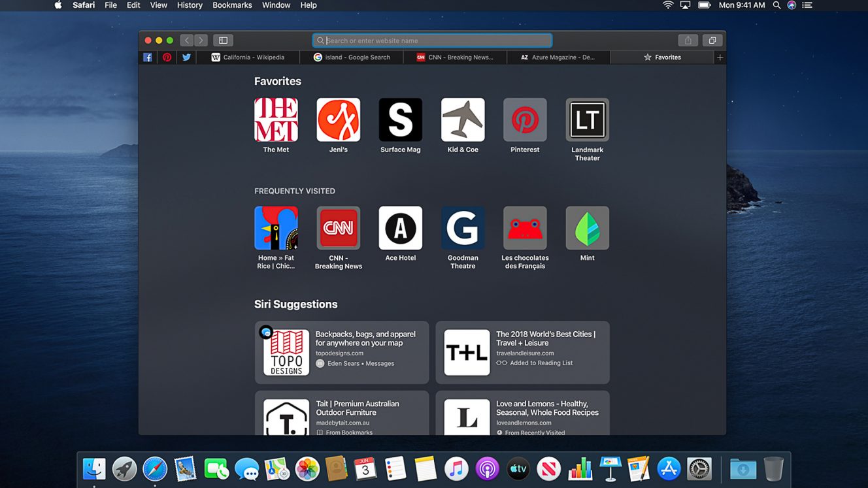Activate Siri from the menu bar
Viewport: 868px width, 488px height.
tap(792, 5)
